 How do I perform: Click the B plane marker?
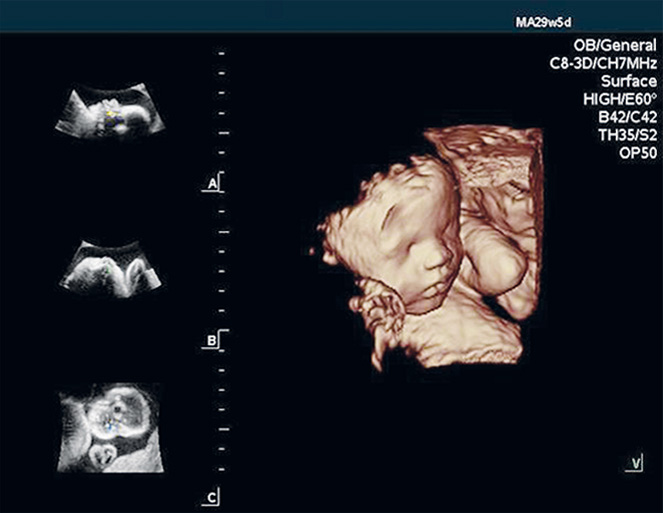pos(211,341)
